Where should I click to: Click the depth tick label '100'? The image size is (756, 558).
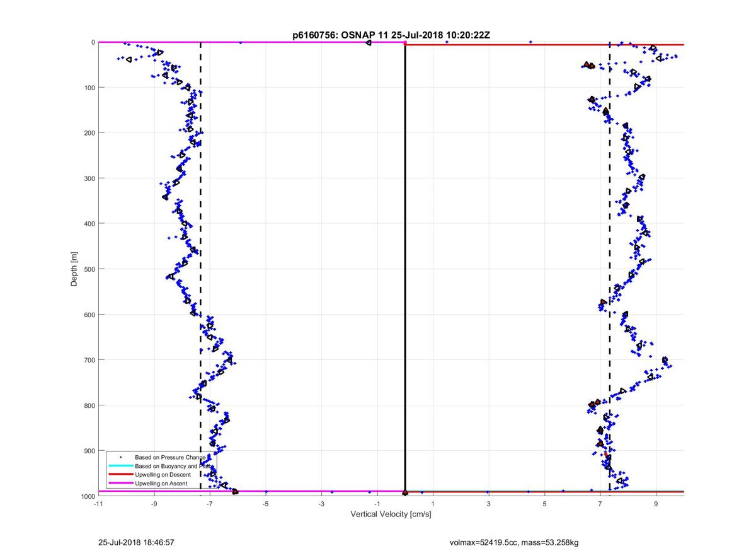click(x=89, y=88)
